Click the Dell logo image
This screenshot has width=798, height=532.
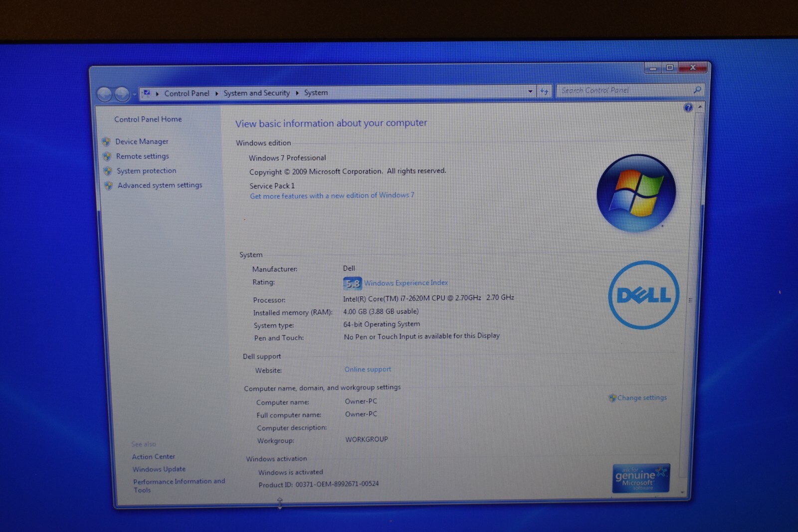coord(643,295)
